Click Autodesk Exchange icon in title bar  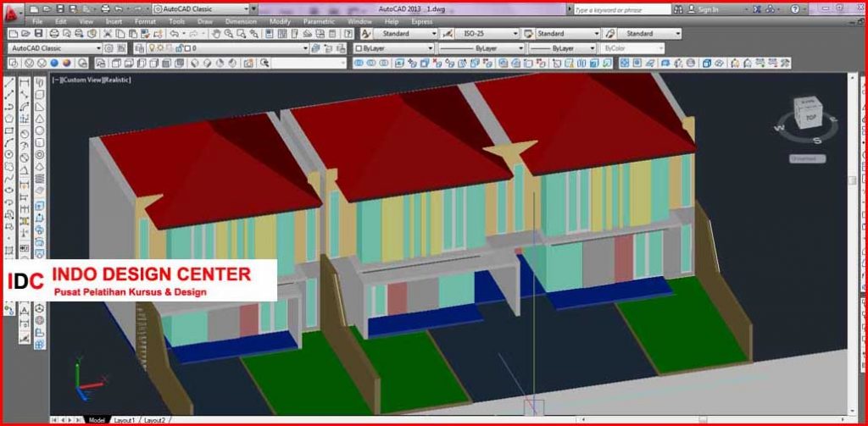pos(757,8)
